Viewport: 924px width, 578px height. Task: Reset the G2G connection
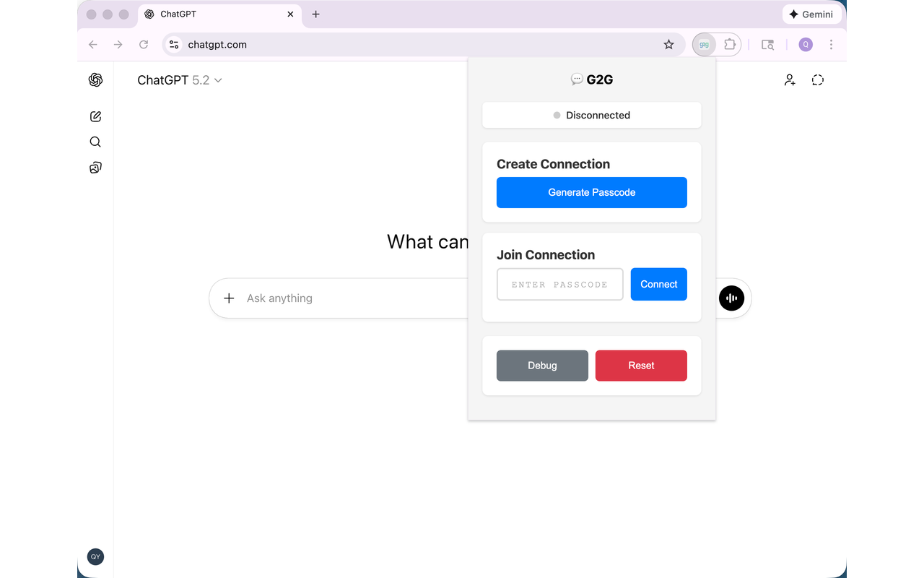[x=641, y=366]
